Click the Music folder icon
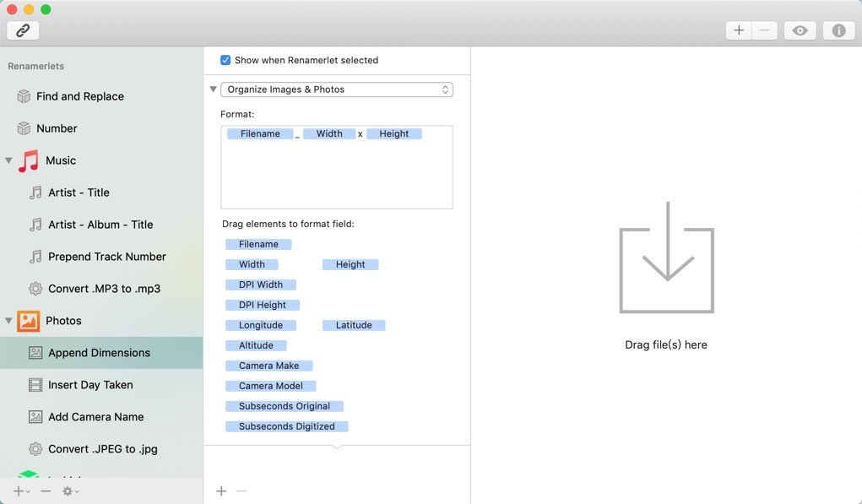The height and width of the screenshot is (504, 862). pyautogui.click(x=29, y=160)
